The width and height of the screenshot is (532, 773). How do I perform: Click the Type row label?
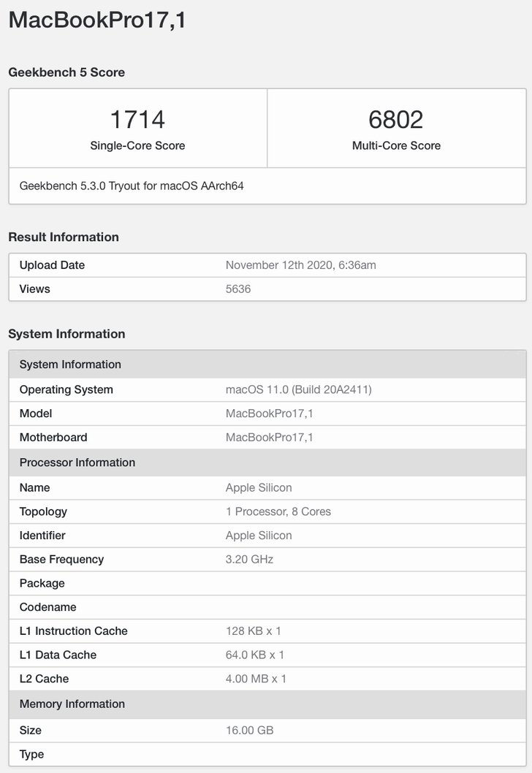pos(31,755)
